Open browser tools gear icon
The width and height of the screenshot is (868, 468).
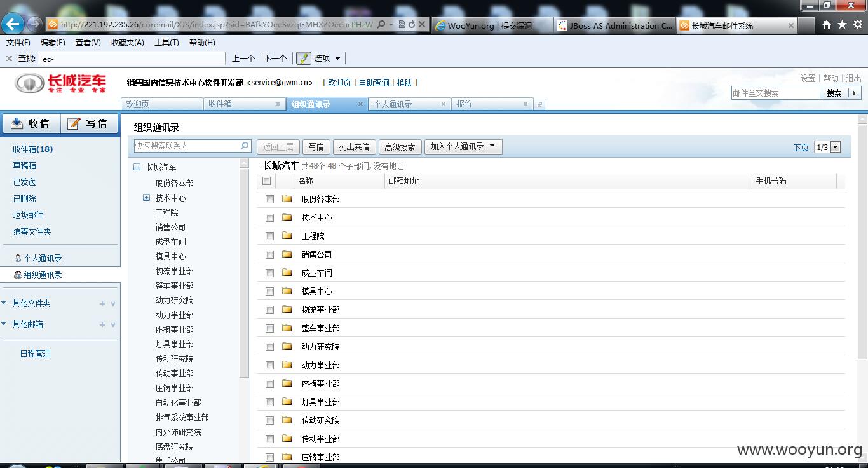click(857, 24)
